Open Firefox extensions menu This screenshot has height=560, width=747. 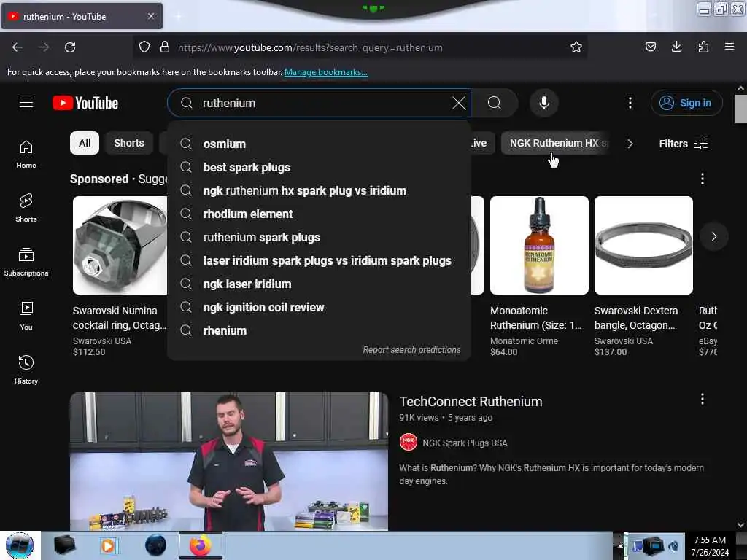coord(703,47)
